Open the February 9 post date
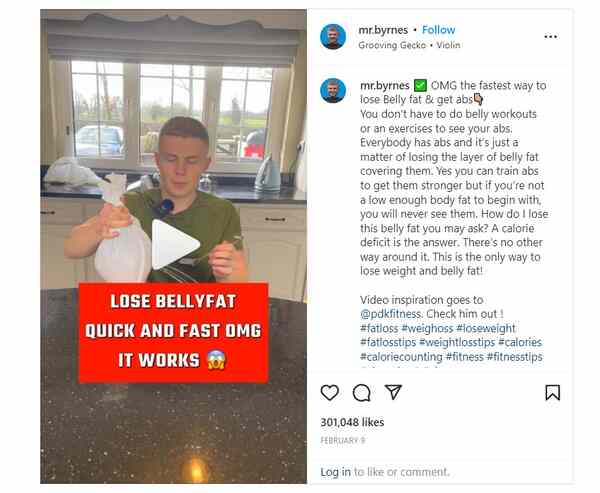The height and width of the screenshot is (493, 600). tap(343, 441)
